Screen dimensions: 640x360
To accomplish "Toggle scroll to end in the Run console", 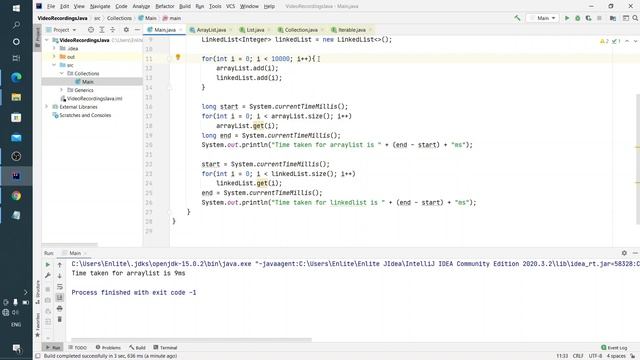I will [x=60, y=297].
